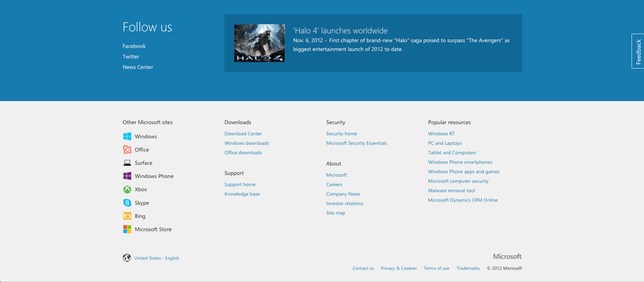
Task: Open Support home link
Action: [240, 185]
